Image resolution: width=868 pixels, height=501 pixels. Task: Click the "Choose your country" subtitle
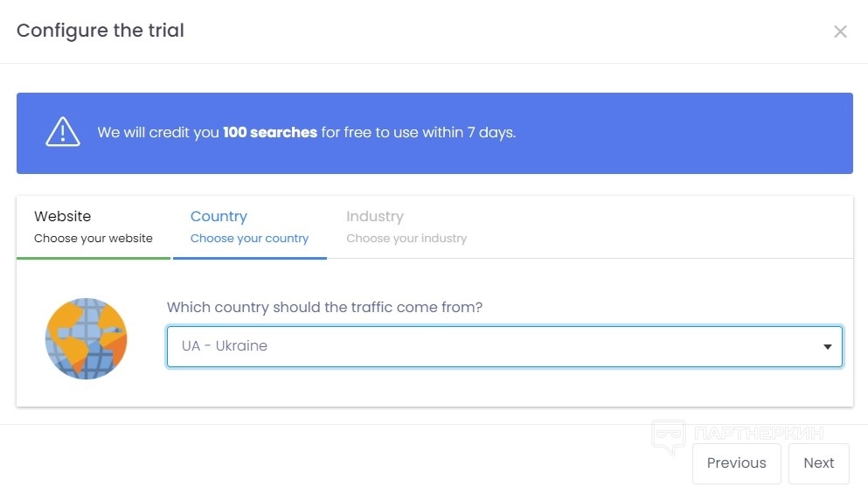pyautogui.click(x=249, y=239)
